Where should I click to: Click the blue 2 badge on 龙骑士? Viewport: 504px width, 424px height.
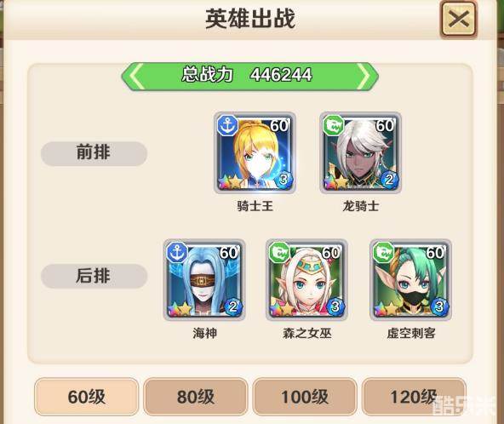click(389, 179)
